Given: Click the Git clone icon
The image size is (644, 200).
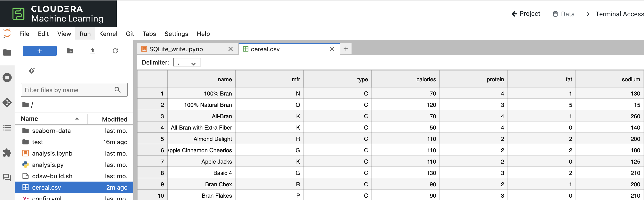Looking at the screenshot, I should point(32,70).
